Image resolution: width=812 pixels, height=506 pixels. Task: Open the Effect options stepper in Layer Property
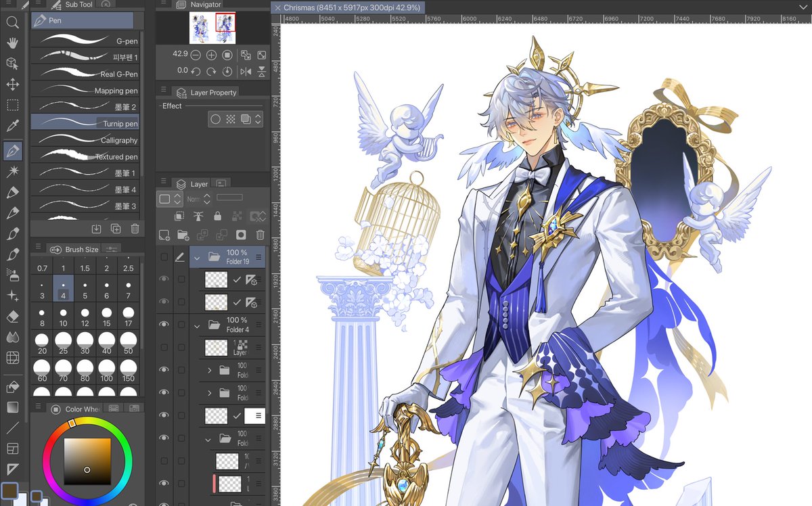click(x=258, y=119)
